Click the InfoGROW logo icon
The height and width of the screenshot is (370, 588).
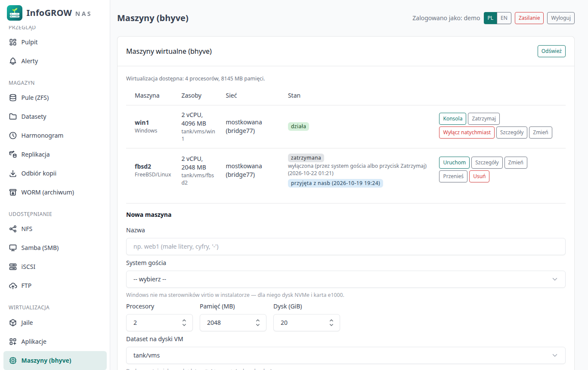[15, 13]
